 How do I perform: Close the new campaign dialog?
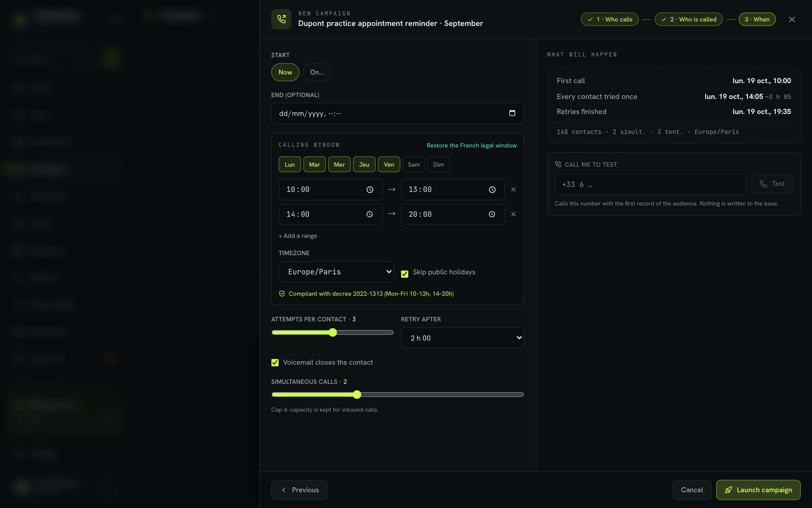coord(792,19)
